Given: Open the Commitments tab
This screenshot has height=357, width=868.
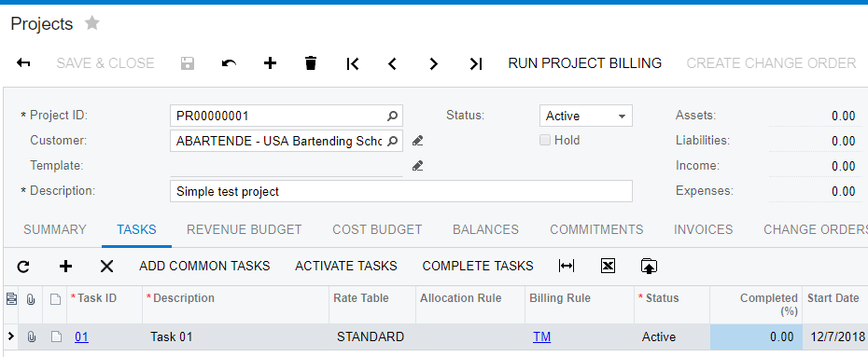Looking at the screenshot, I should click(x=596, y=229).
